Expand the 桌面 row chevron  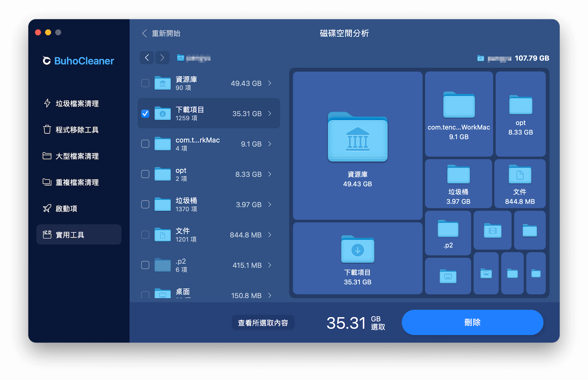270,295
